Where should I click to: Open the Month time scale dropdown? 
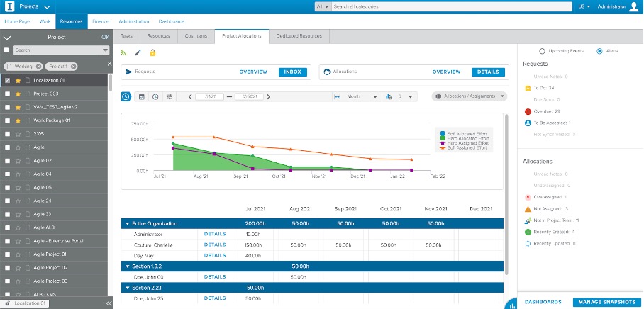click(x=357, y=96)
